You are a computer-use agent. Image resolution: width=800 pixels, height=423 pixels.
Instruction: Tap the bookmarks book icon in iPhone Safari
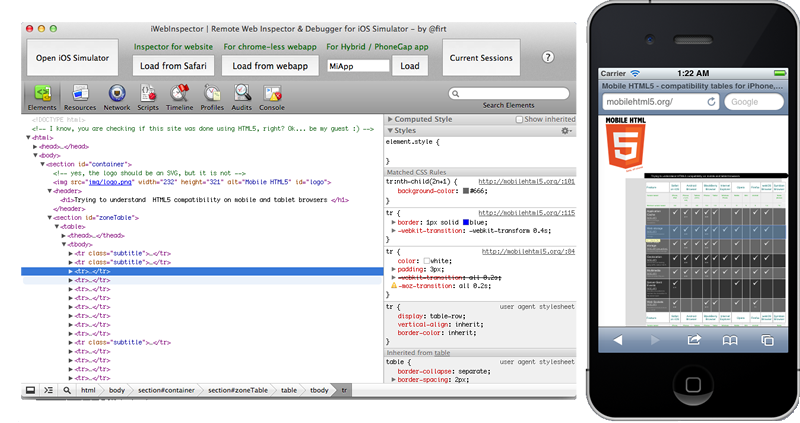(730, 340)
